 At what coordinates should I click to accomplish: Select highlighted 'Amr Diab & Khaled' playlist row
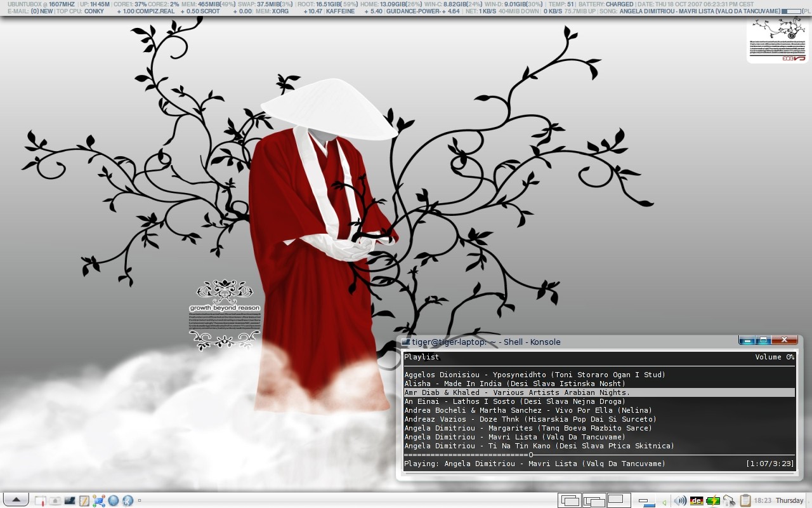599,392
